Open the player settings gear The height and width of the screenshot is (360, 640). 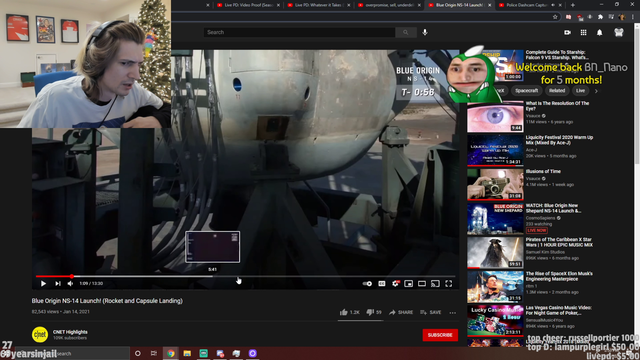[395, 284]
